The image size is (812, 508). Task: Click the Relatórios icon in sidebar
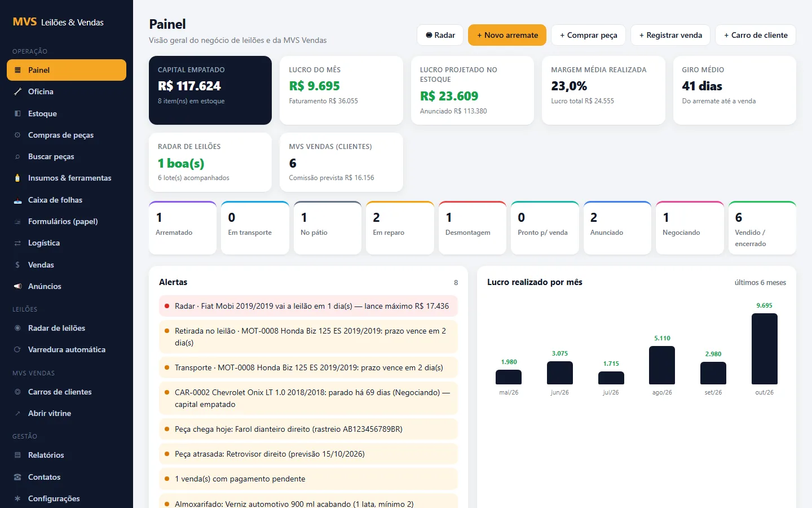point(17,455)
